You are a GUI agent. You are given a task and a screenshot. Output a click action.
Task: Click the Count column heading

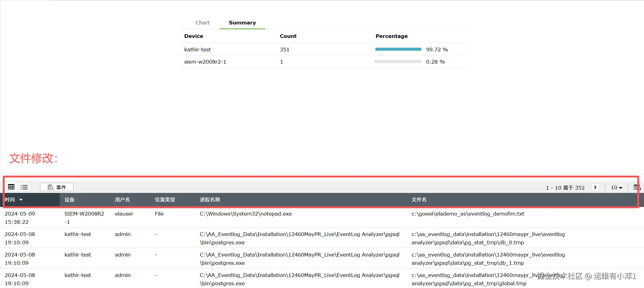(288, 36)
